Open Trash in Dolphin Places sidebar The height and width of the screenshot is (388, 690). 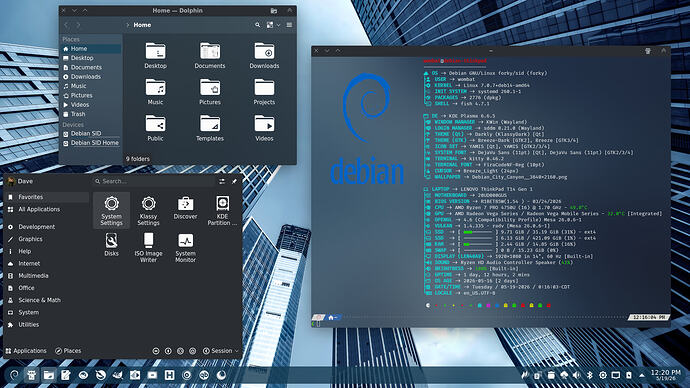coord(91,114)
